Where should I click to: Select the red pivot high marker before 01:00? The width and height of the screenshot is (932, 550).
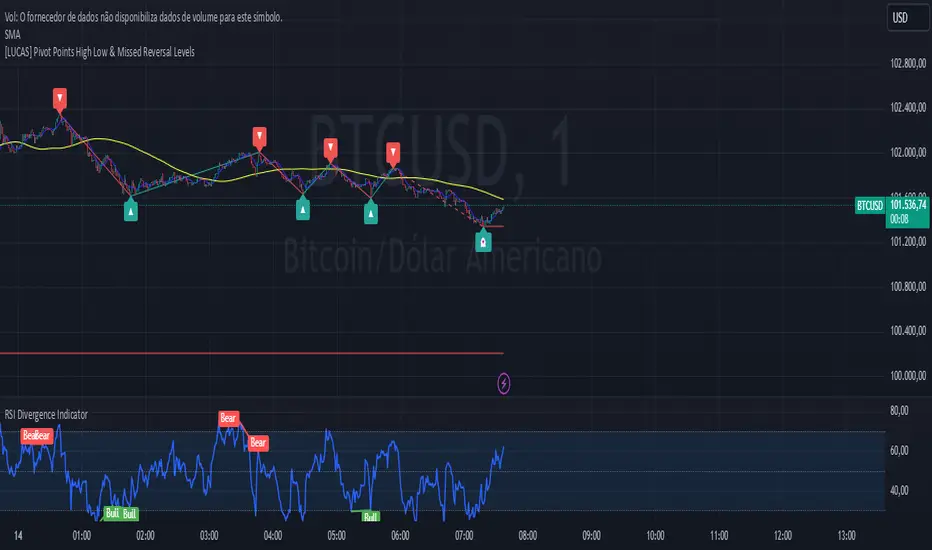[x=59, y=99]
